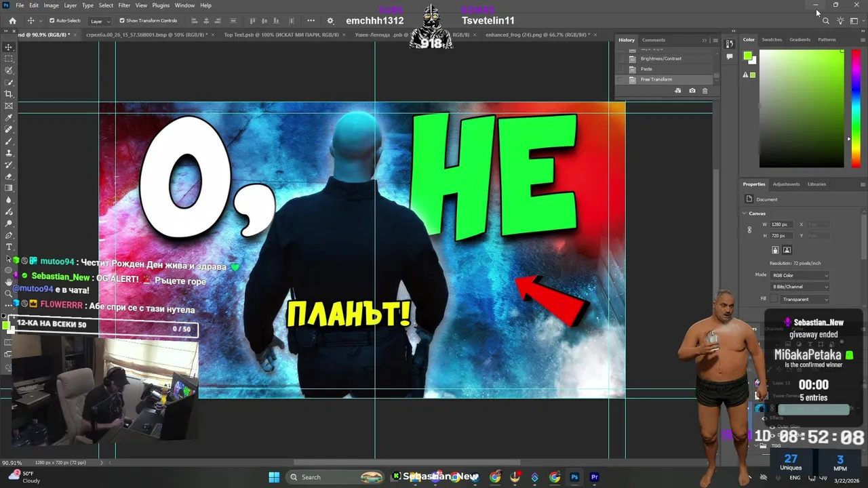Switch to the Swatches tab
Image resolution: width=868 pixels, height=488 pixels.
772,40
